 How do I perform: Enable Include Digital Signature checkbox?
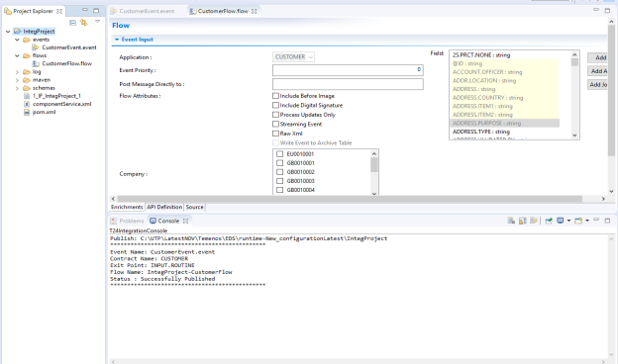(x=276, y=105)
